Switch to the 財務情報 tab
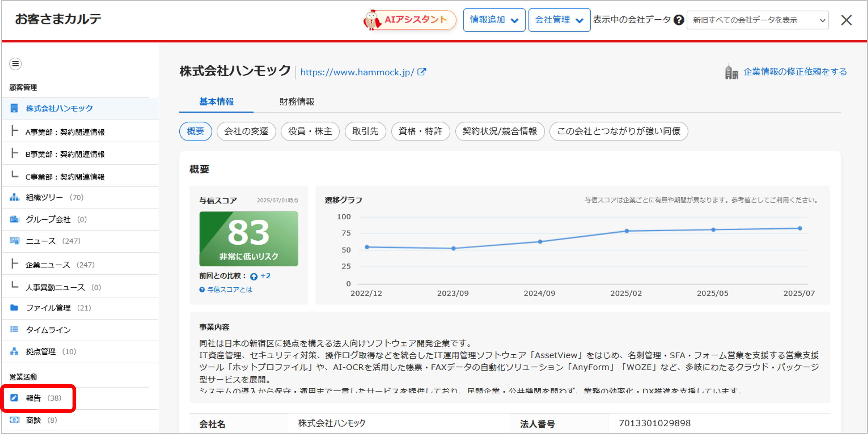This screenshot has height=434, width=868. coord(296,101)
